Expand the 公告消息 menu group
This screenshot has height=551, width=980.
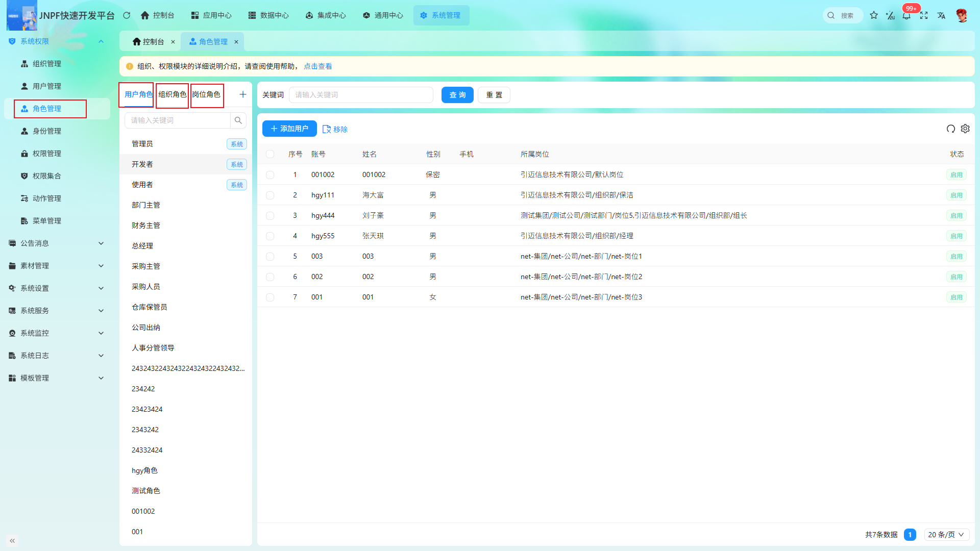point(57,243)
